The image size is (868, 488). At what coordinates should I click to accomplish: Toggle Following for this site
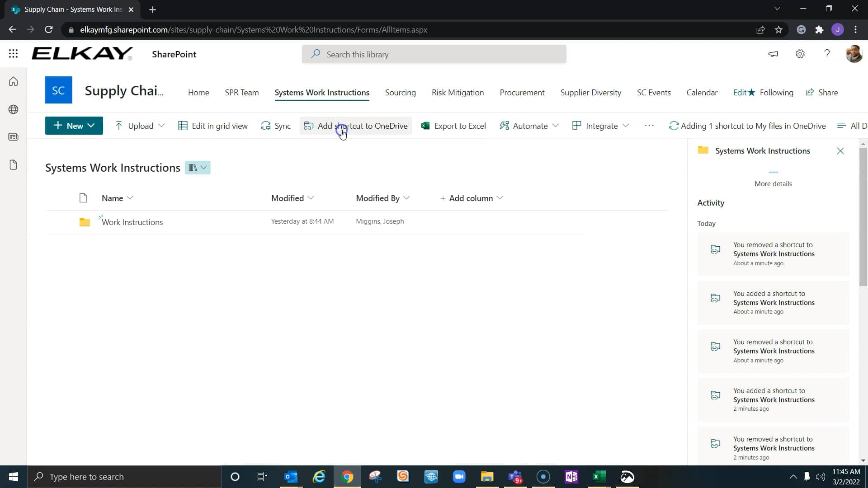point(778,92)
